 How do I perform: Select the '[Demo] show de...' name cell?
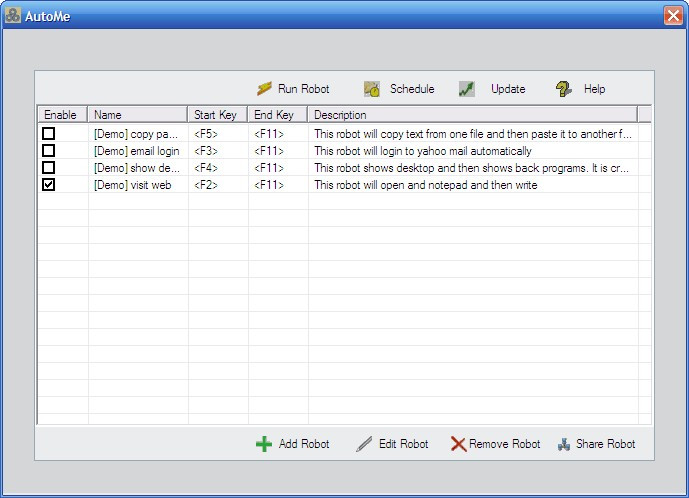(137, 168)
